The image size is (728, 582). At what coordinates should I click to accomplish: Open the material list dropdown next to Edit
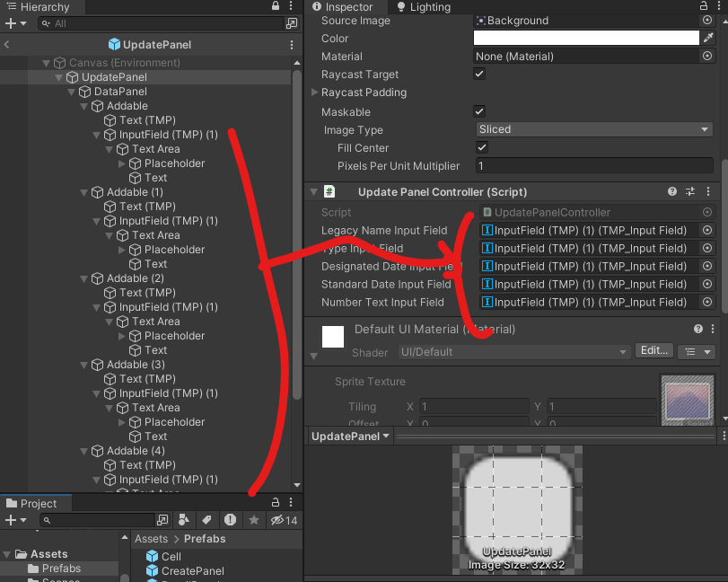[697, 351]
